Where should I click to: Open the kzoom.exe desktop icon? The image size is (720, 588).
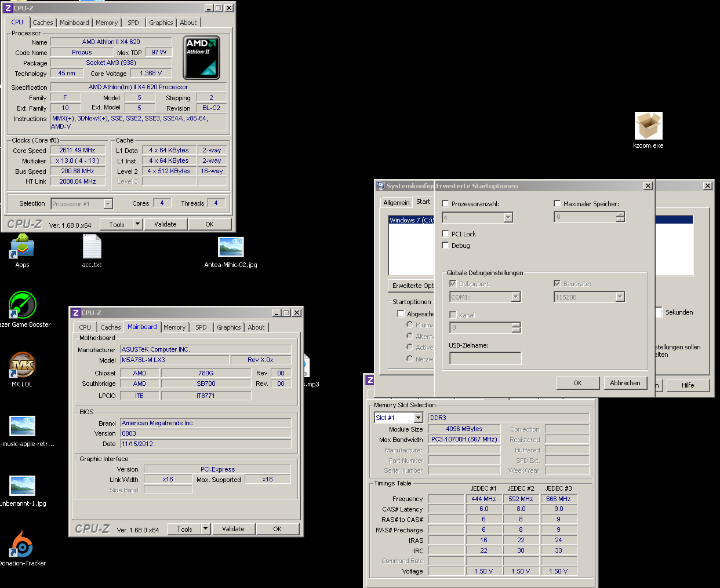pyautogui.click(x=648, y=126)
